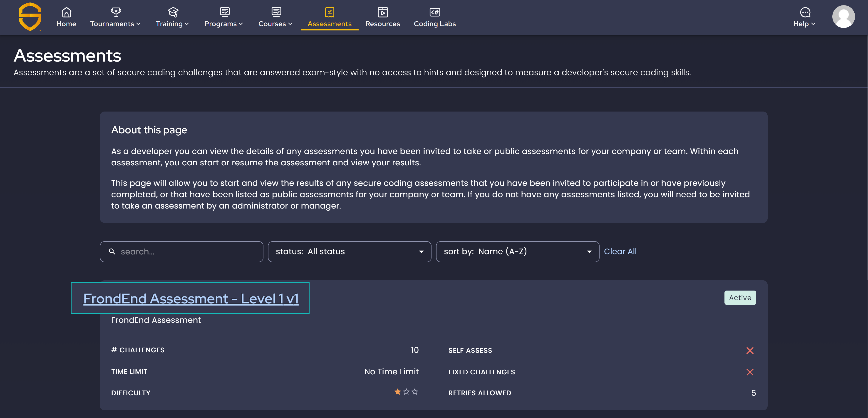
Task: Click the difficulty star rating
Action: (x=406, y=392)
